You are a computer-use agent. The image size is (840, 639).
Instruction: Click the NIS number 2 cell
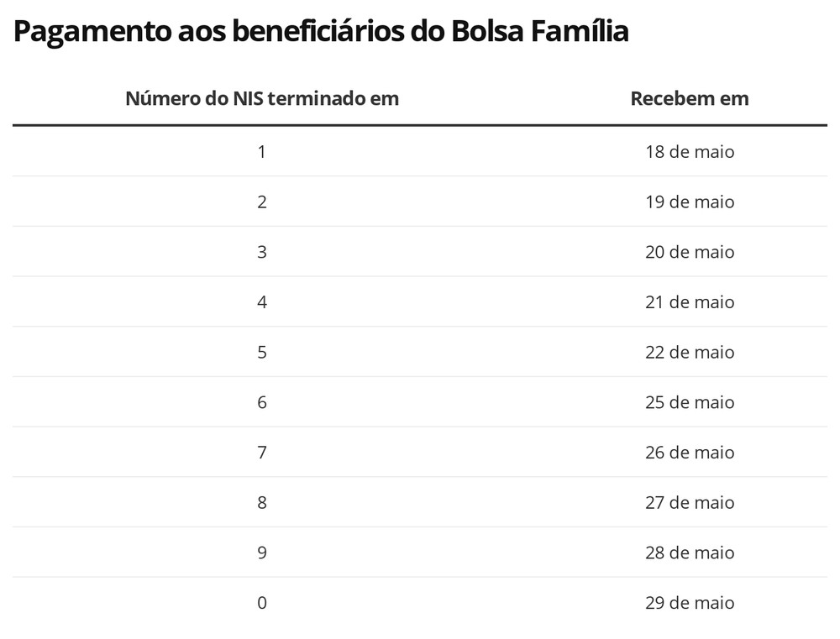(262, 202)
